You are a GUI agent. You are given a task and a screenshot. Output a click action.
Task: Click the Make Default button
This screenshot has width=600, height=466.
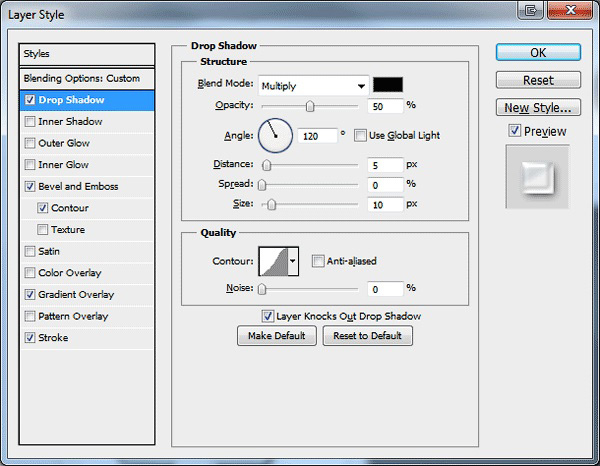pos(277,336)
